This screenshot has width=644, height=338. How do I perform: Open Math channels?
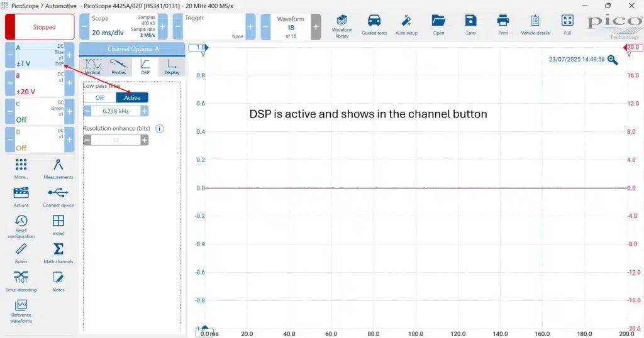(58, 254)
